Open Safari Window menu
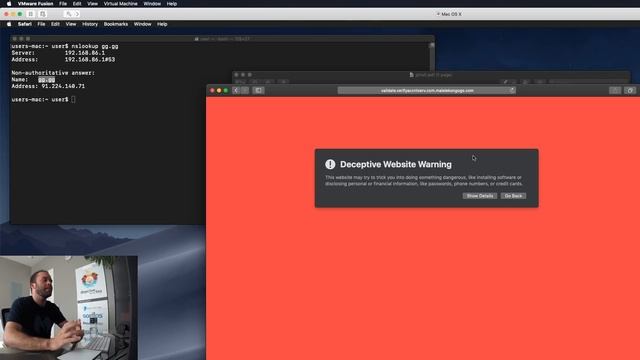This screenshot has width=640, height=360. (x=142, y=24)
